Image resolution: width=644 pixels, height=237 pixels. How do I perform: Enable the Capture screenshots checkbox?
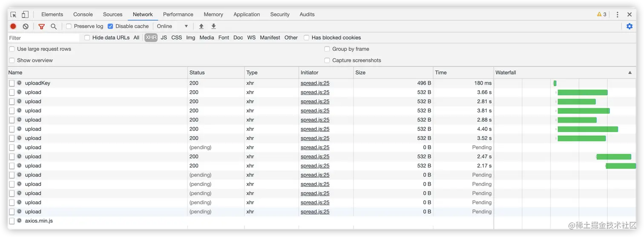pos(327,60)
